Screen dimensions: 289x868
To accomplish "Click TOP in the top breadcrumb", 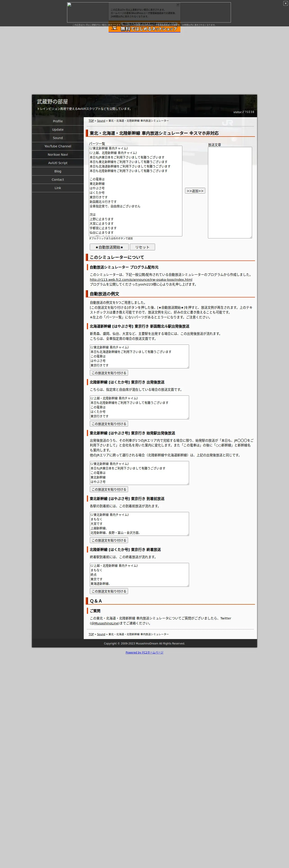I will point(91,121).
